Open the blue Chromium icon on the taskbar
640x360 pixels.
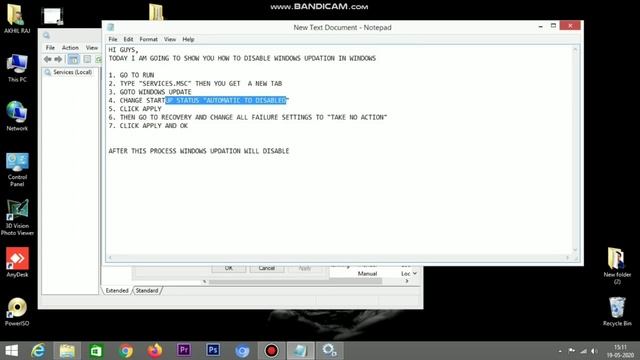242,351
